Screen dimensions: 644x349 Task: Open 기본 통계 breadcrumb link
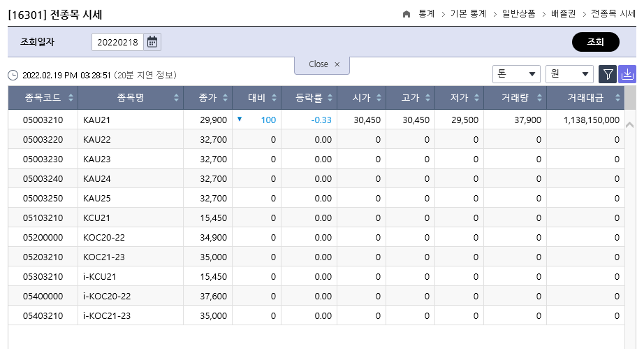tap(468, 14)
